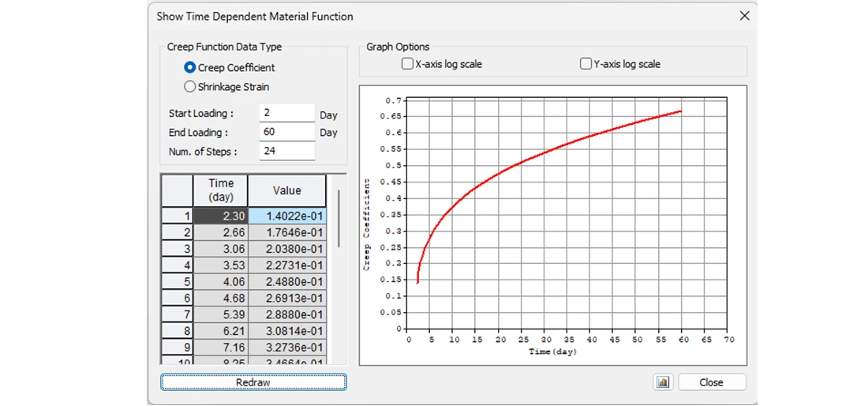This screenshot has width=868, height=406.
Task: Close the dialog with the X button
Action: tap(745, 16)
